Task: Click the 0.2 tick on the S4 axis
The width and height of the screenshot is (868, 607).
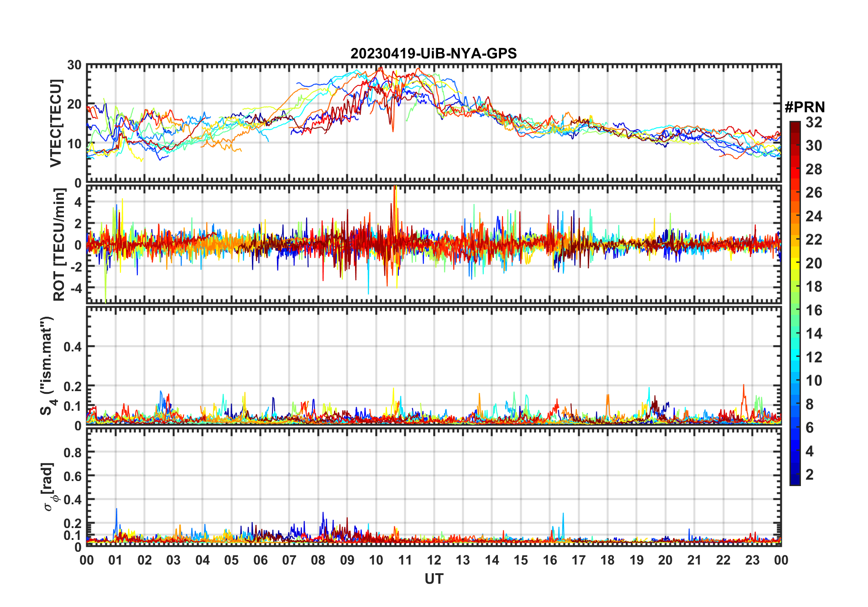Action: tap(73, 386)
